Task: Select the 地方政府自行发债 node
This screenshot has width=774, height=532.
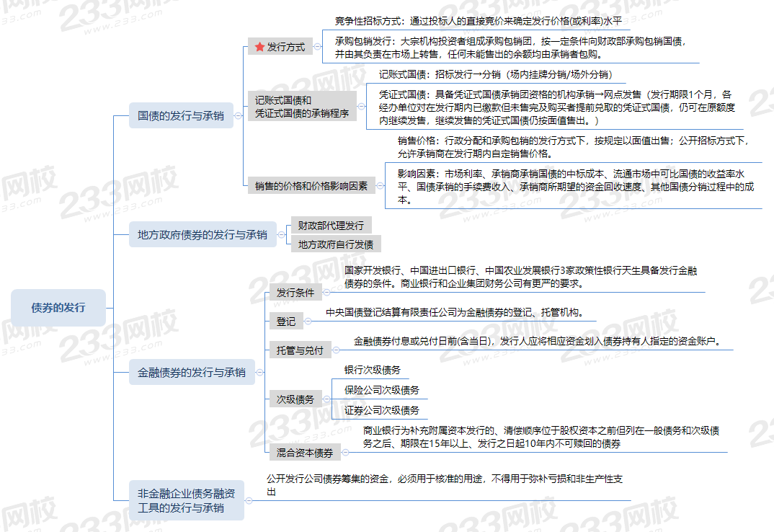Action: click(336, 244)
